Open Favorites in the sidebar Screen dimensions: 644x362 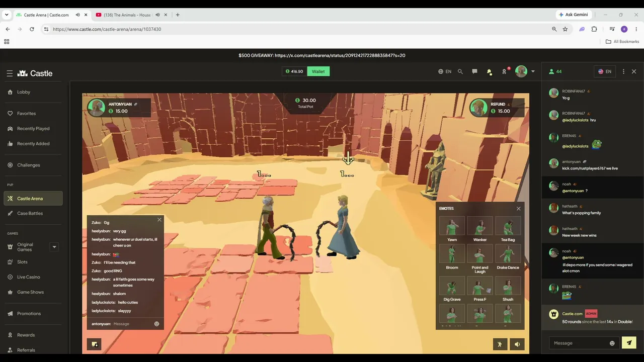[33, 114]
